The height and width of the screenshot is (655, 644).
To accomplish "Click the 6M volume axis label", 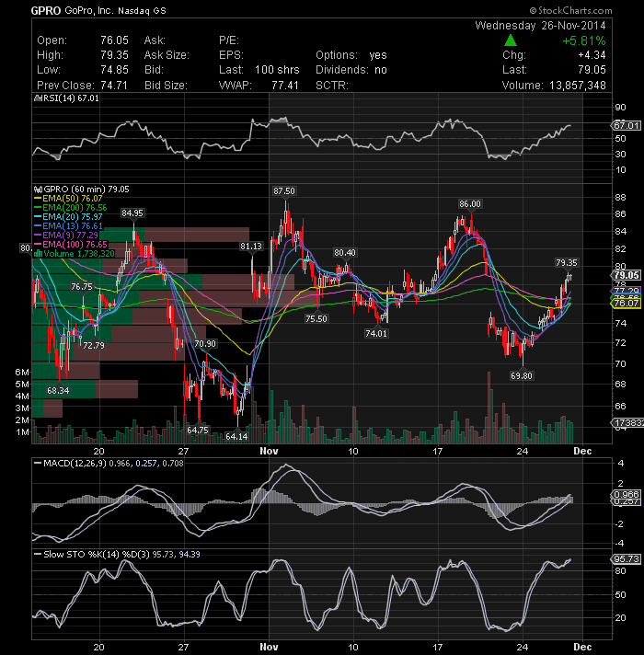I will click(22, 373).
